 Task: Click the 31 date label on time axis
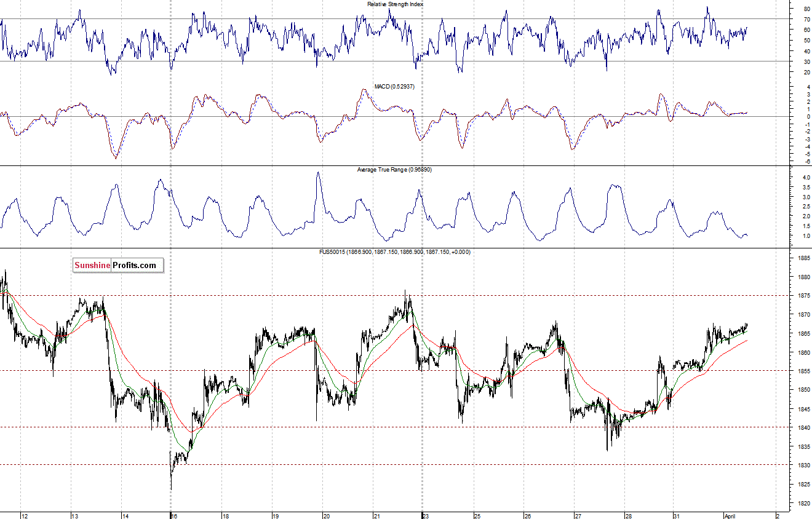(x=677, y=516)
